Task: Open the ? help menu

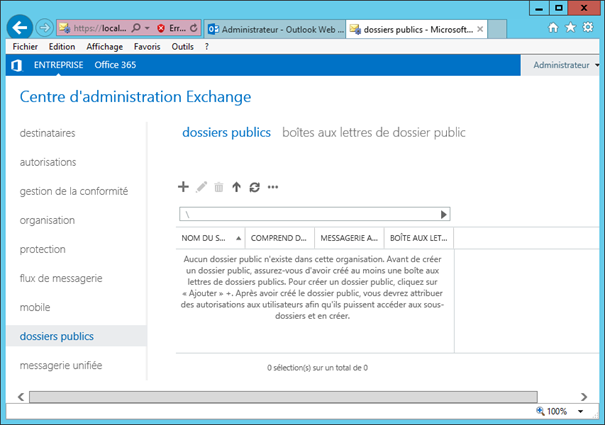Action: [x=207, y=47]
